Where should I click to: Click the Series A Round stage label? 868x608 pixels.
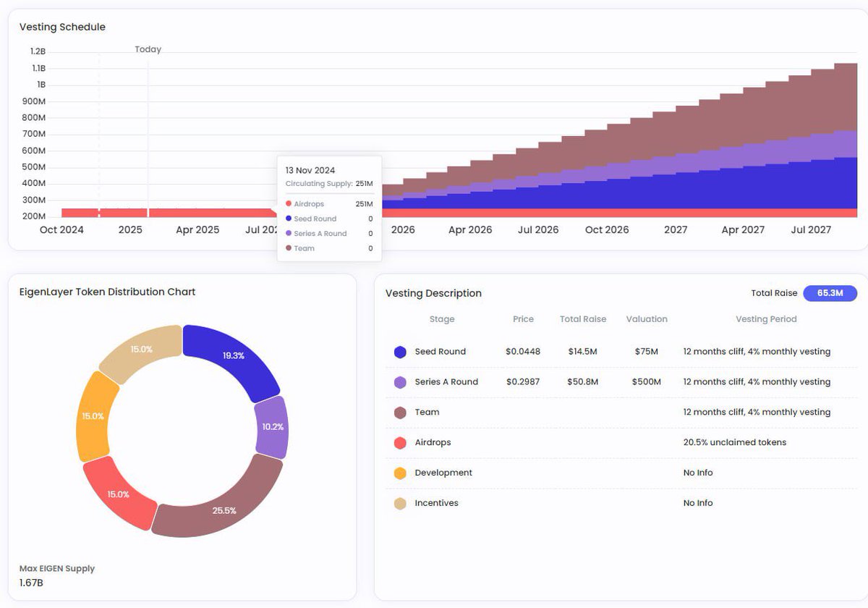(x=446, y=382)
